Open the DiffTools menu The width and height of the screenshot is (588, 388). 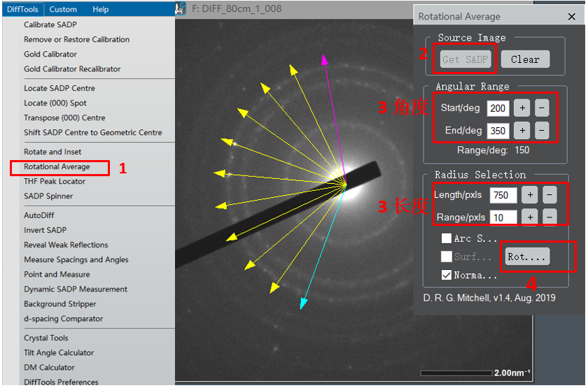pos(22,9)
